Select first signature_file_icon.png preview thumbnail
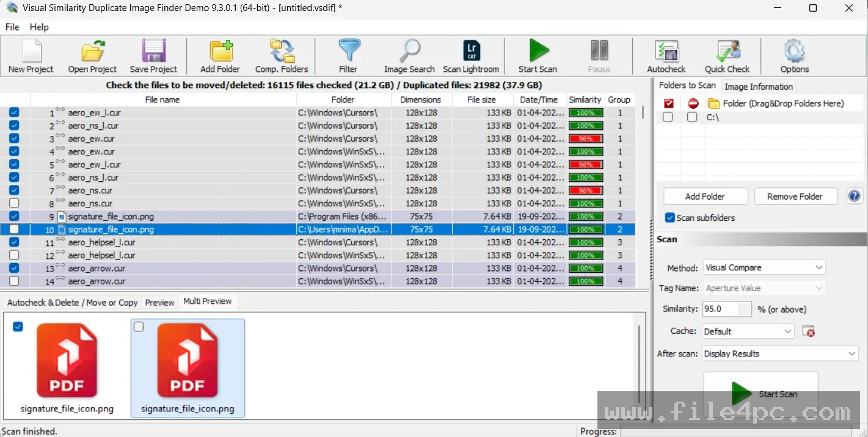Viewport: 868px width, 437px height. tap(67, 368)
